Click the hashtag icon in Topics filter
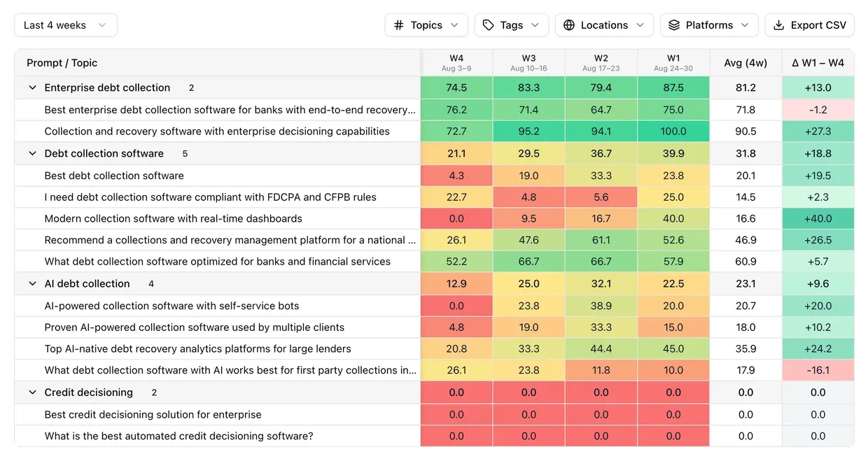868x459 pixels. point(399,25)
